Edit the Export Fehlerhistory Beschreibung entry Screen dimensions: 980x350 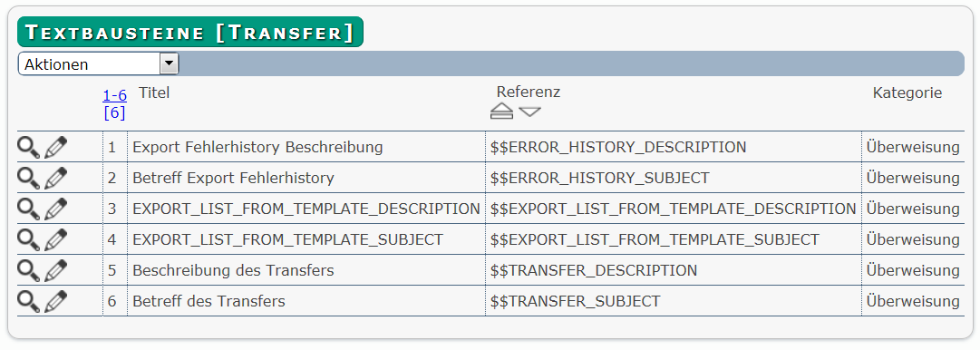coord(55,148)
